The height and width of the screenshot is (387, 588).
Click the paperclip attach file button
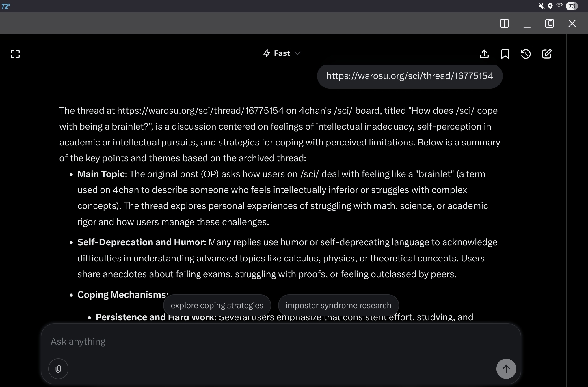coord(58,369)
